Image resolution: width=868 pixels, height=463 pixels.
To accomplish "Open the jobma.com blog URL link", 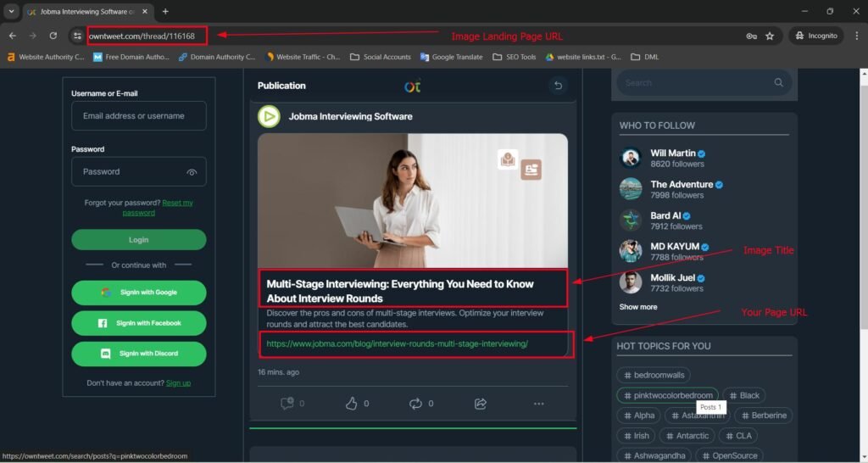I will [x=397, y=344].
